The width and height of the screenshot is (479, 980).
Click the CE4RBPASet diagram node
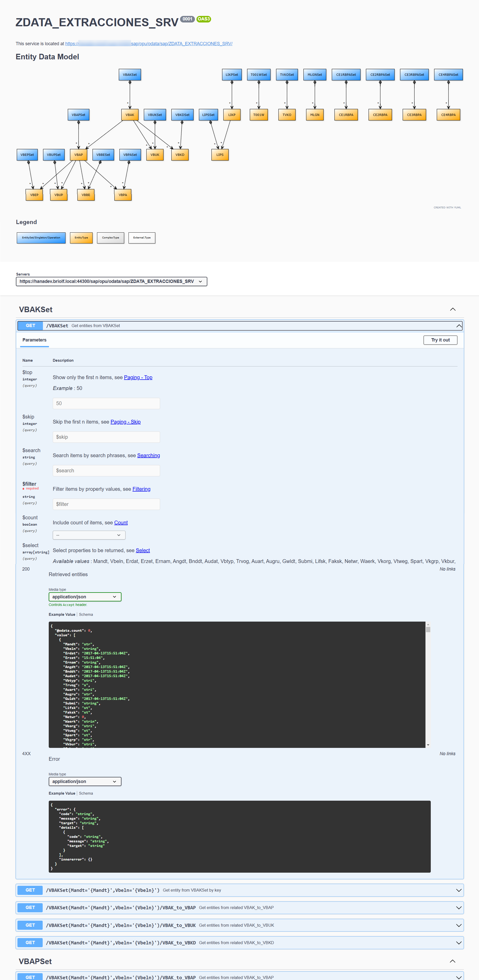(x=448, y=75)
